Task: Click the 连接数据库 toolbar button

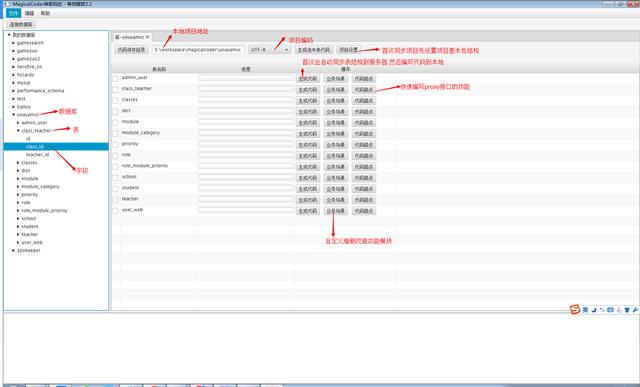Action: (21, 24)
